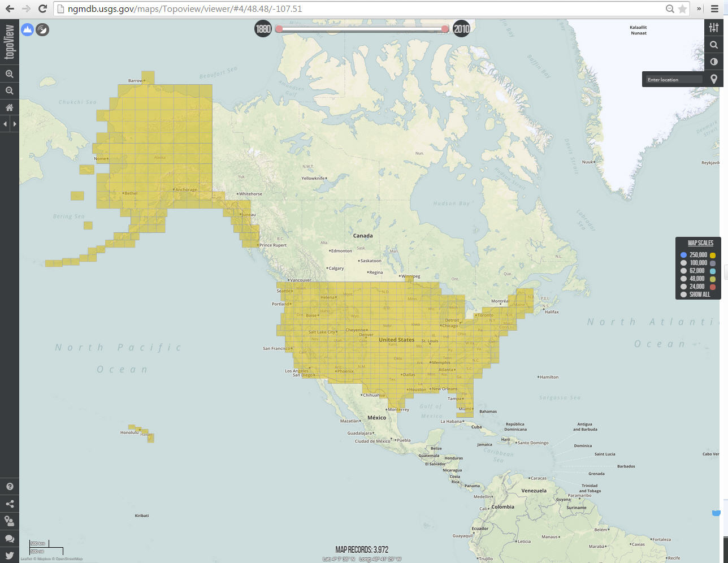728x563 pixels.
Task: Select the 100,000 map scale radio
Action: tap(684, 263)
